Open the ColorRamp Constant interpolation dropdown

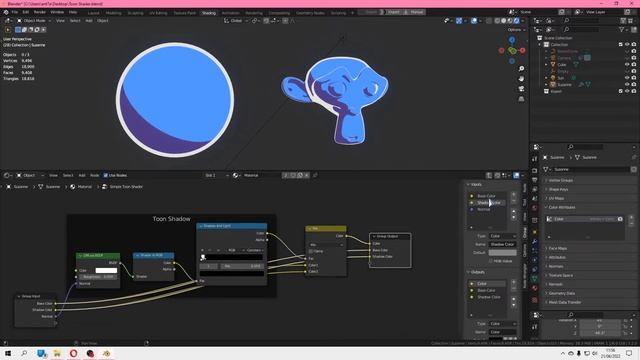tap(254, 250)
